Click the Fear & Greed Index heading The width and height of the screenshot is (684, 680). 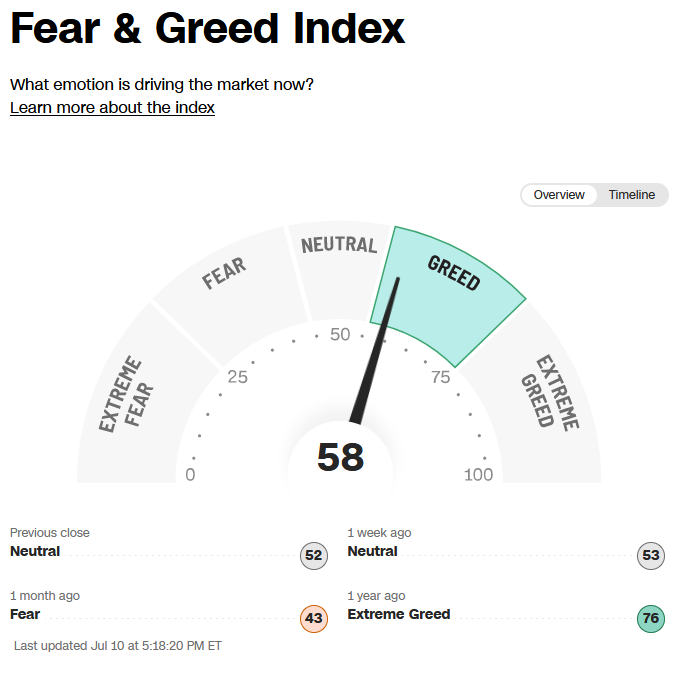pos(208,29)
